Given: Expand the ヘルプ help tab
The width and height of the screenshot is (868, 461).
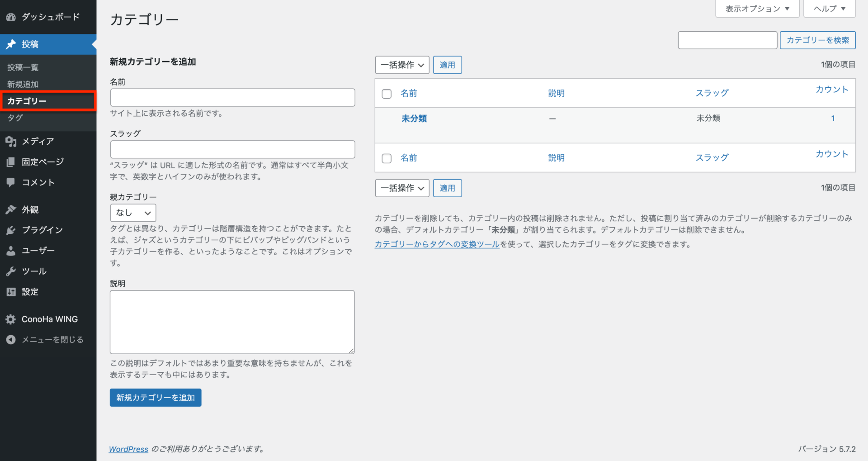Looking at the screenshot, I should tap(830, 9).
